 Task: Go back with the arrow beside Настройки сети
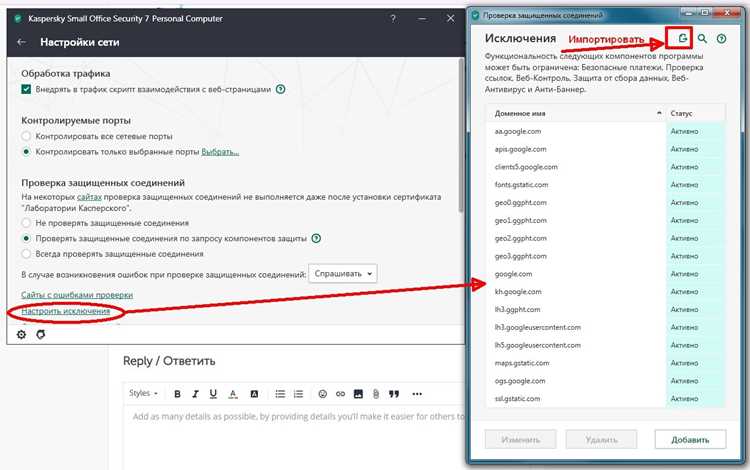22,42
